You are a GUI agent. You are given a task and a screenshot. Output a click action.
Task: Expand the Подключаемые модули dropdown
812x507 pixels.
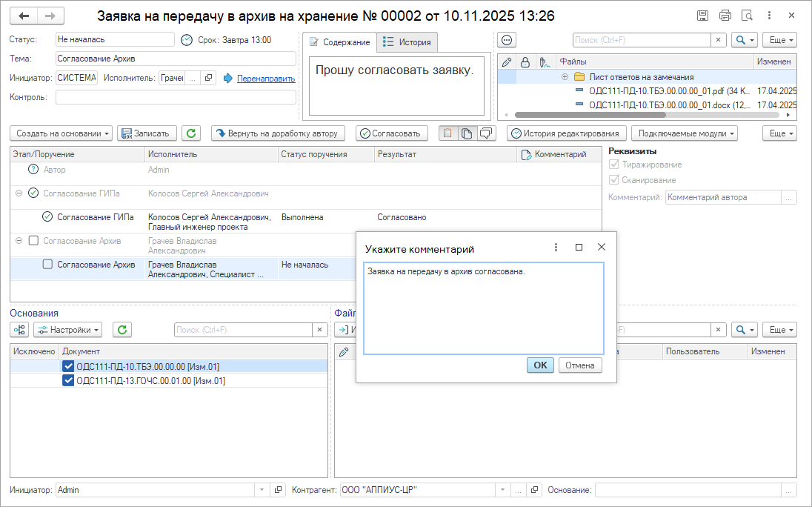(x=685, y=133)
